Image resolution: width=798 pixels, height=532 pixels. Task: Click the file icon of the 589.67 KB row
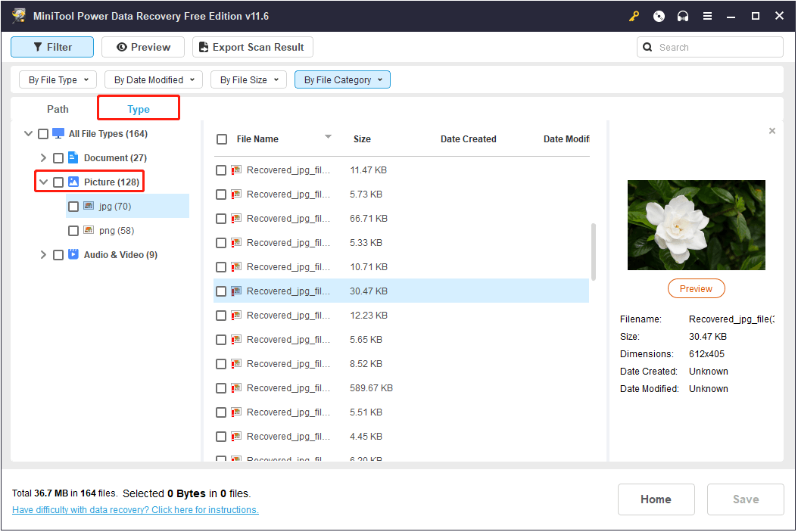[236, 388]
